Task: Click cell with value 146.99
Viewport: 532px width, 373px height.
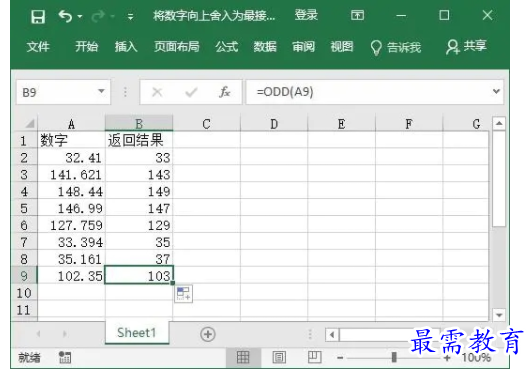Action: pos(71,208)
